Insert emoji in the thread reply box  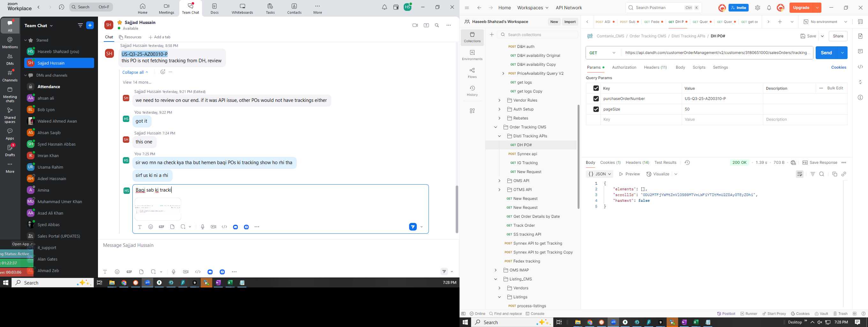point(151,227)
